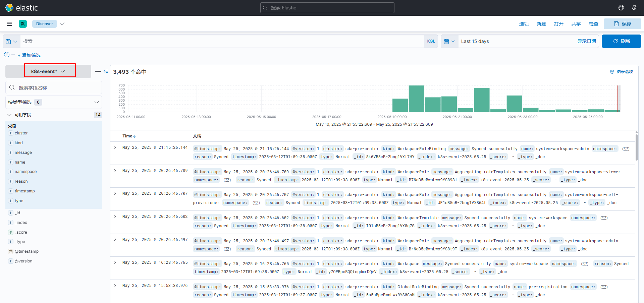Collapse the available fields section
This screenshot has width=644, height=303.
9,115
